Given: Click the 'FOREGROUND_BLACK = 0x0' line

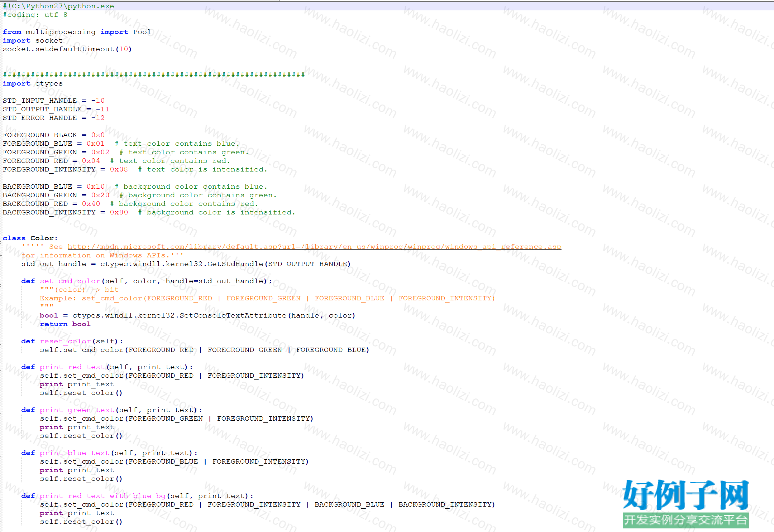Looking at the screenshot, I should click(54, 135).
